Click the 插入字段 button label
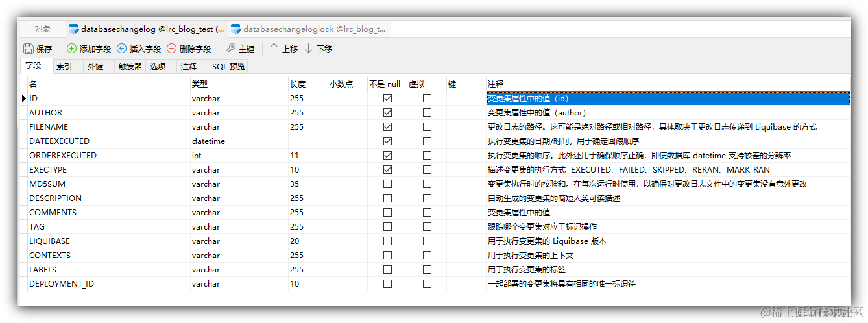The image size is (868, 323). point(145,49)
